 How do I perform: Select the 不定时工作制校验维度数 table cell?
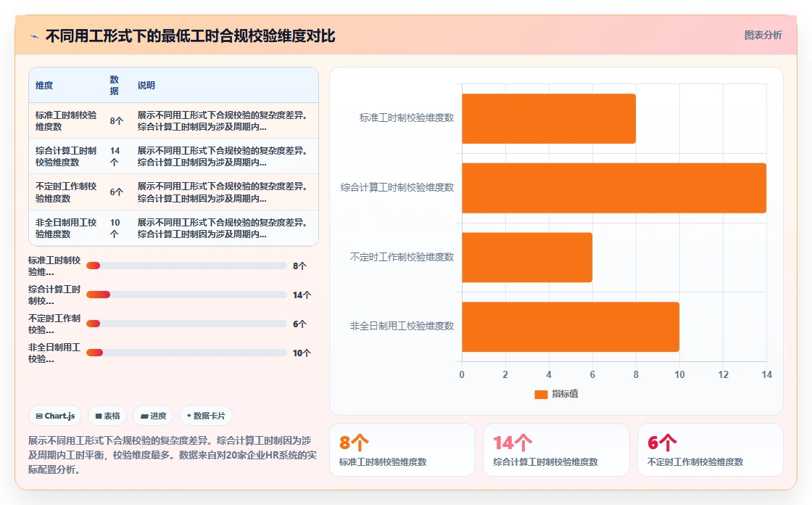coord(66,192)
